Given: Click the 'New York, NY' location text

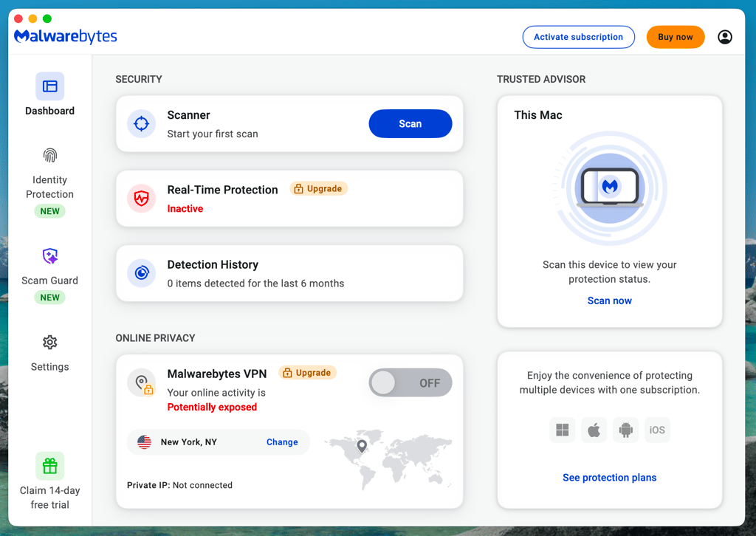Looking at the screenshot, I should pyautogui.click(x=189, y=442).
